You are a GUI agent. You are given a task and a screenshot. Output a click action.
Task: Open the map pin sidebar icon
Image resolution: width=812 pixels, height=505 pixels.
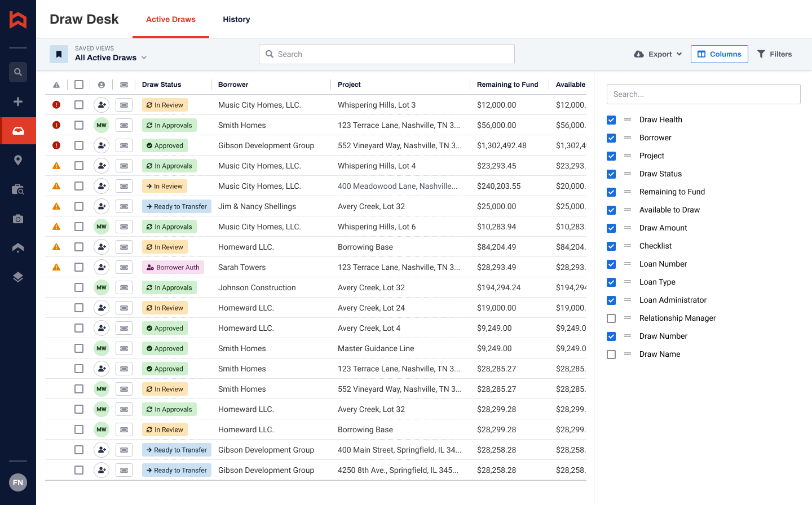click(18, 160)
